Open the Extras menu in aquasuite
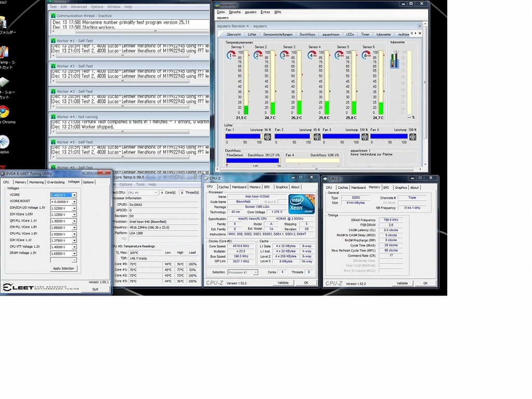 pos(265,12)
